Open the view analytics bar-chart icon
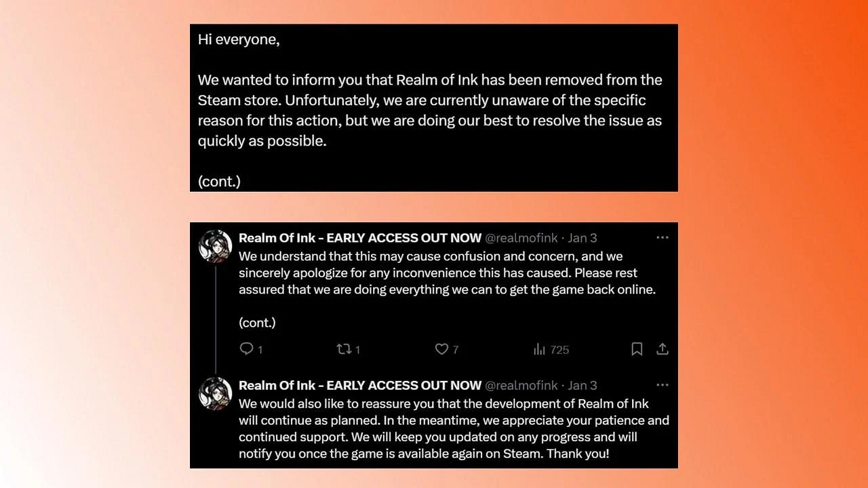Viewport: 868px width, 488px height. 540,349
